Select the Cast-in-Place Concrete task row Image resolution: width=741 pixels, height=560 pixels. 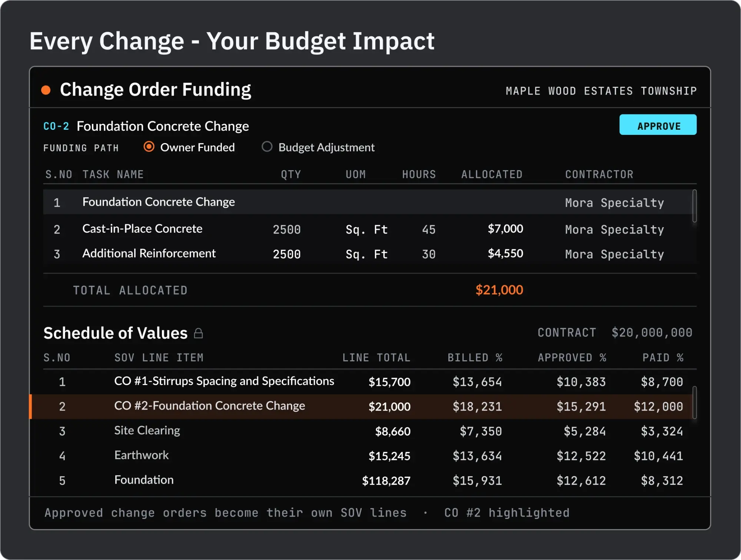coord(368,229)
